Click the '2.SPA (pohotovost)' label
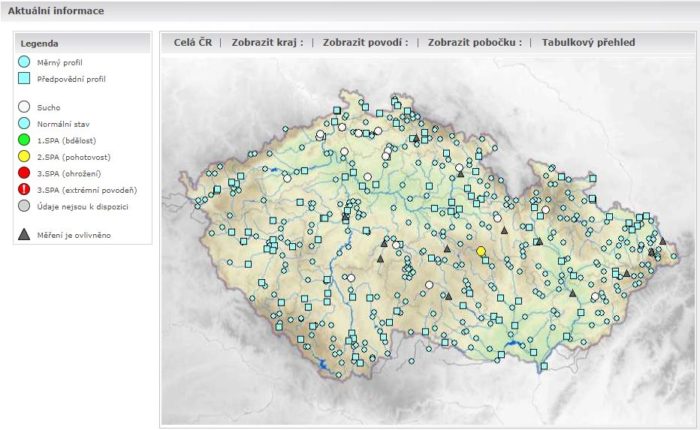The height and width of the screenshot is (430, 700). pos(74,157)
